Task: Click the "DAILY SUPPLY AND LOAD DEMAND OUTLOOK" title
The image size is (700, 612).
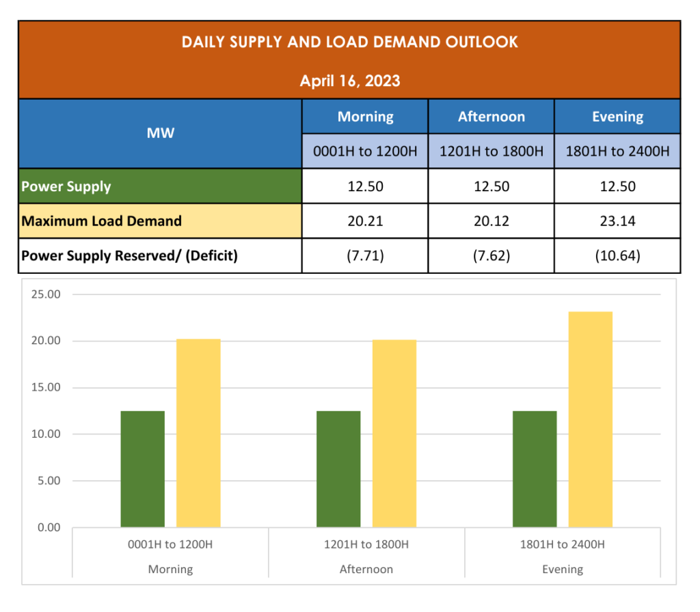Action: (x=349, y=42)
